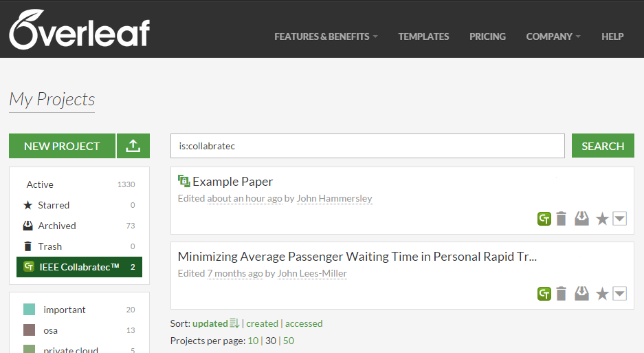The height and width of the screenshot is (353, 644).
Task: Open dropdown arrow for Minimizing Average project
Action: point(620,294)
